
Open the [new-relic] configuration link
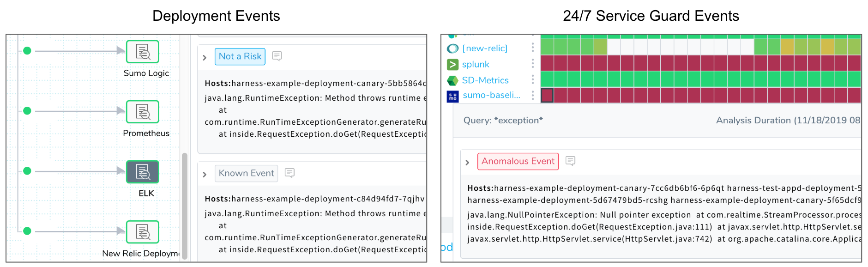tap(485, 49)
